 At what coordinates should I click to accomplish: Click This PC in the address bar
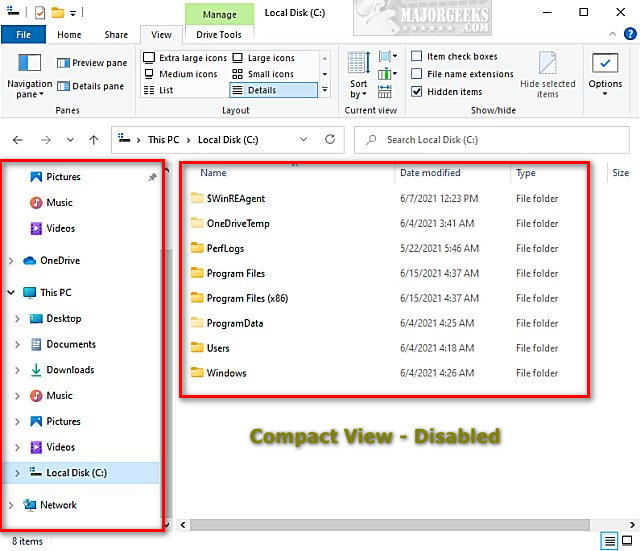coord(164,140)
